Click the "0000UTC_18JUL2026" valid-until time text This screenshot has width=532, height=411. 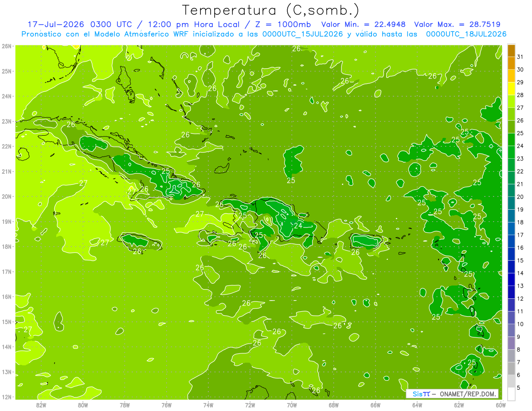pyautogui.click(x=466, y=34)
